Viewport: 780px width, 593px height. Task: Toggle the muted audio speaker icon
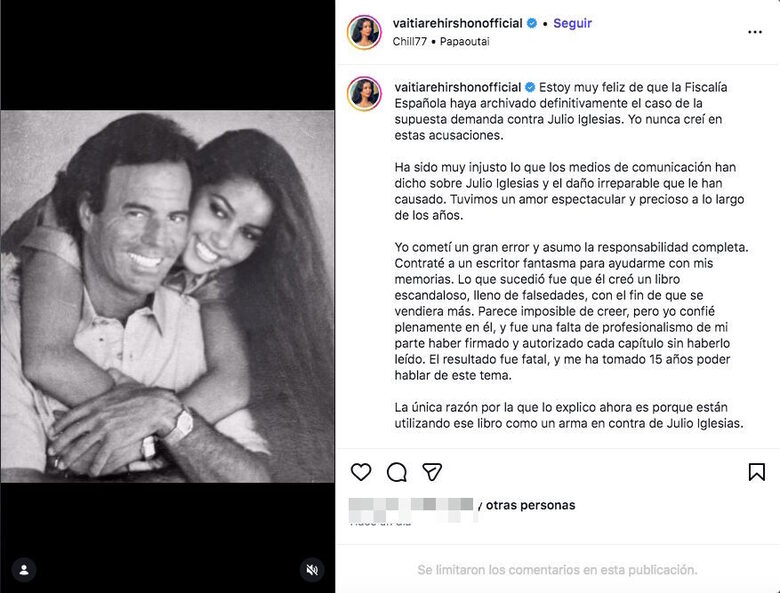(x=312, y=569)
